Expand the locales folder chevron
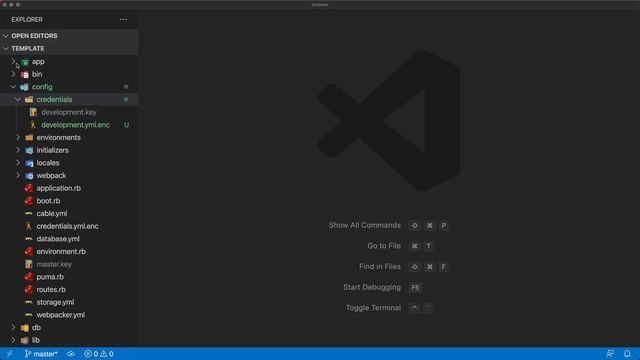Screen dimensions: 640x360 pos(18,163)
